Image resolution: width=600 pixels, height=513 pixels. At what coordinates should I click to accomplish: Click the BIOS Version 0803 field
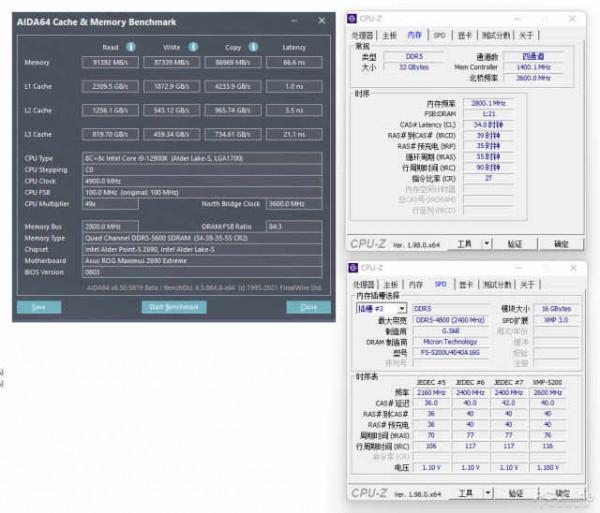(x=202, y=272)
